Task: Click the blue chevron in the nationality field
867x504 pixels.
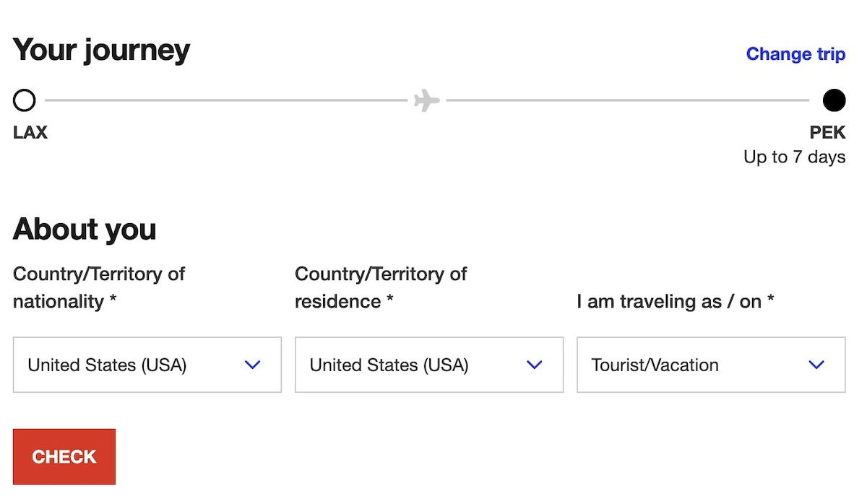Action: tap(252, 365)
